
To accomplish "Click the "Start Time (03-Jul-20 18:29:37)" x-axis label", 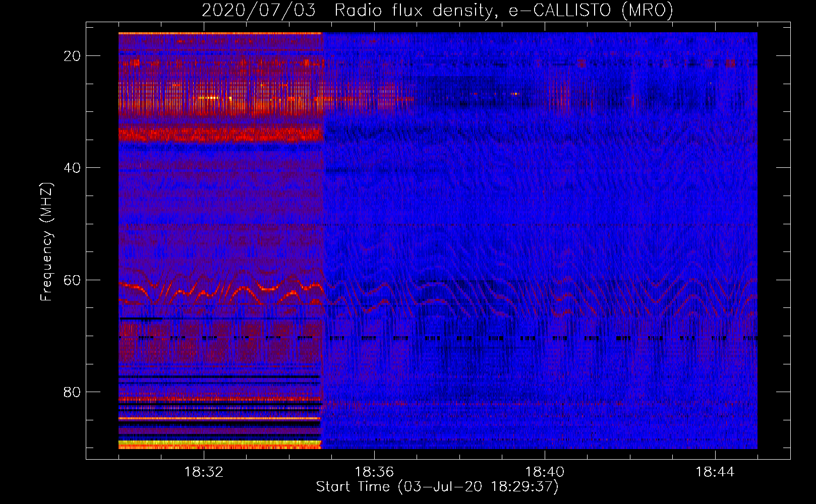I will coord(437,487).
